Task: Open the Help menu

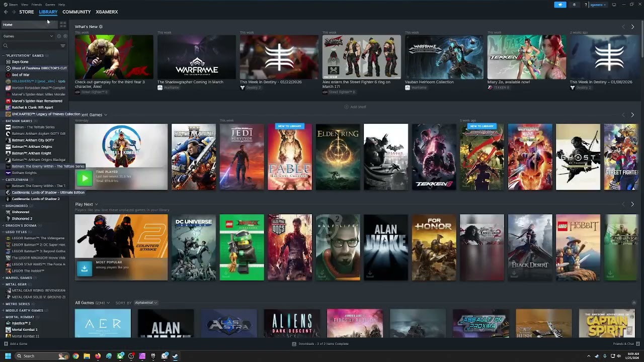Action: [x=61, y=5]
